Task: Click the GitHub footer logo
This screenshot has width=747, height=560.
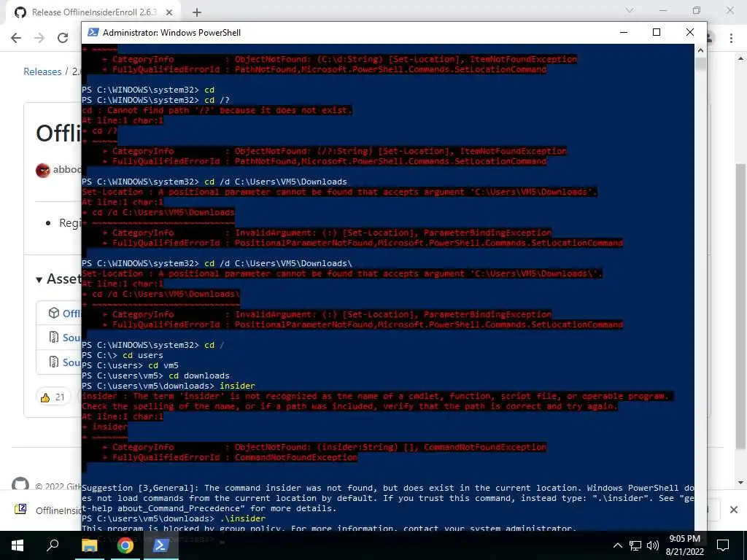Action: point(20,484)
